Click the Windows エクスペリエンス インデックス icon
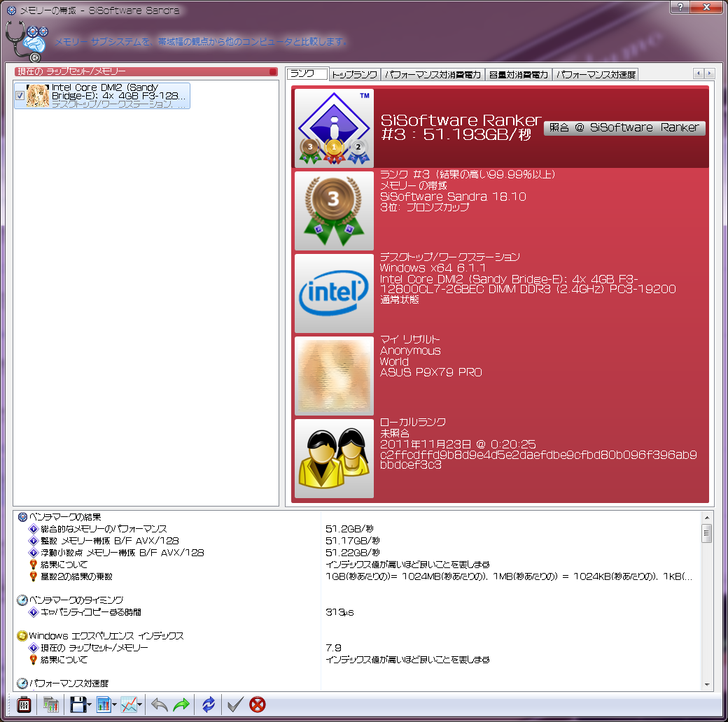Viewport: 728px width, 722px height. click(22, 636)
